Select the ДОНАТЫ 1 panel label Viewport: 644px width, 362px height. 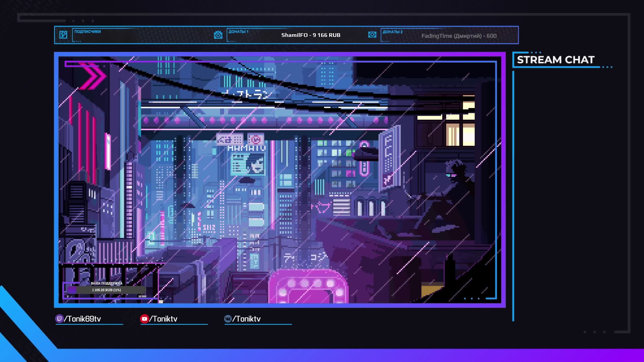click(x=238, y=31)
